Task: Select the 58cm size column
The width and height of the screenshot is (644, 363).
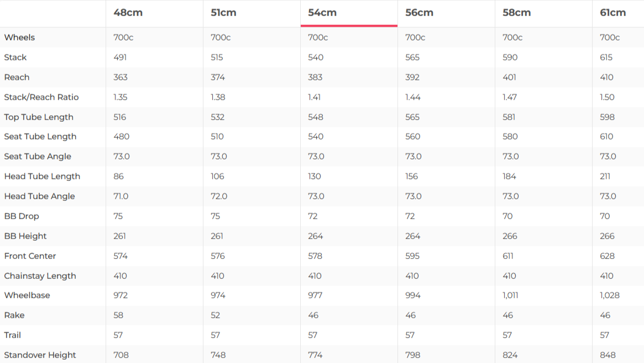Action: [516, 13]
